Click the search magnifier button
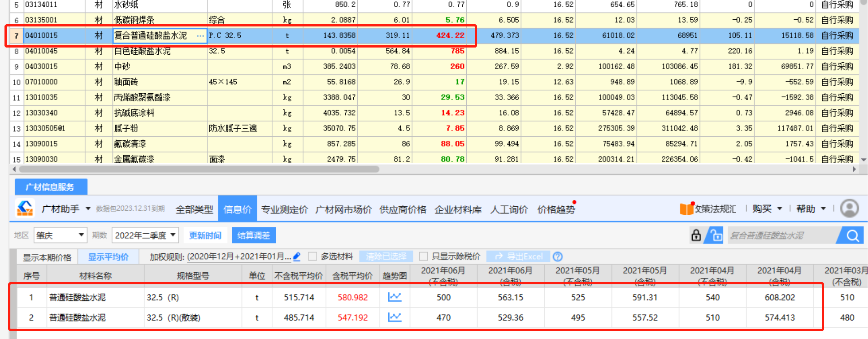 (x=852, y=235)
